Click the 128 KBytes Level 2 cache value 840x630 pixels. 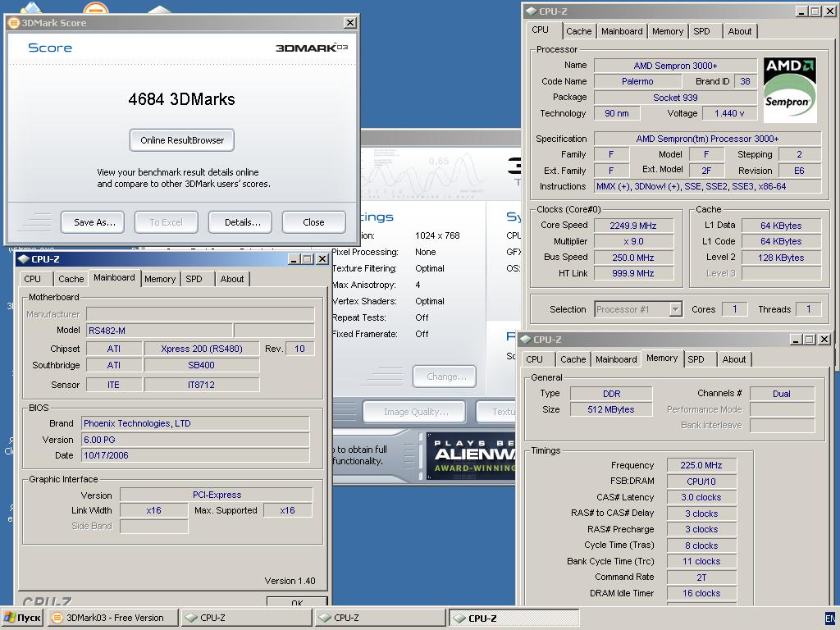[x=781, y=258]
